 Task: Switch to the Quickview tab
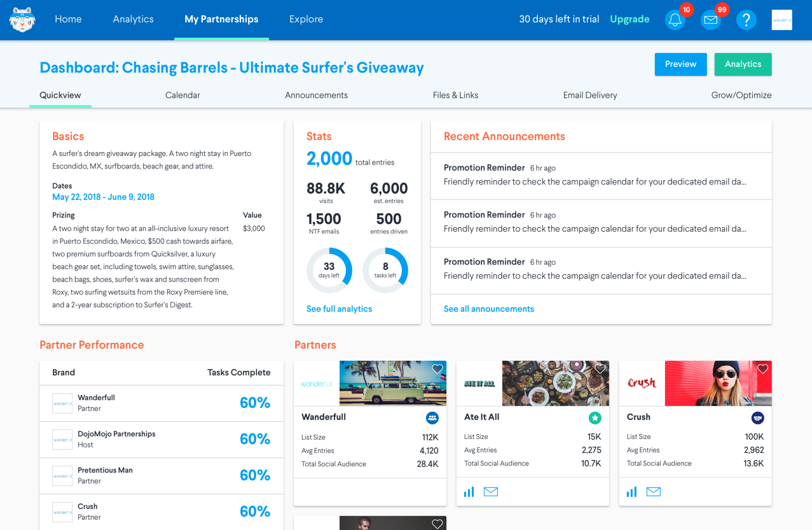click(x=60, y=95)
